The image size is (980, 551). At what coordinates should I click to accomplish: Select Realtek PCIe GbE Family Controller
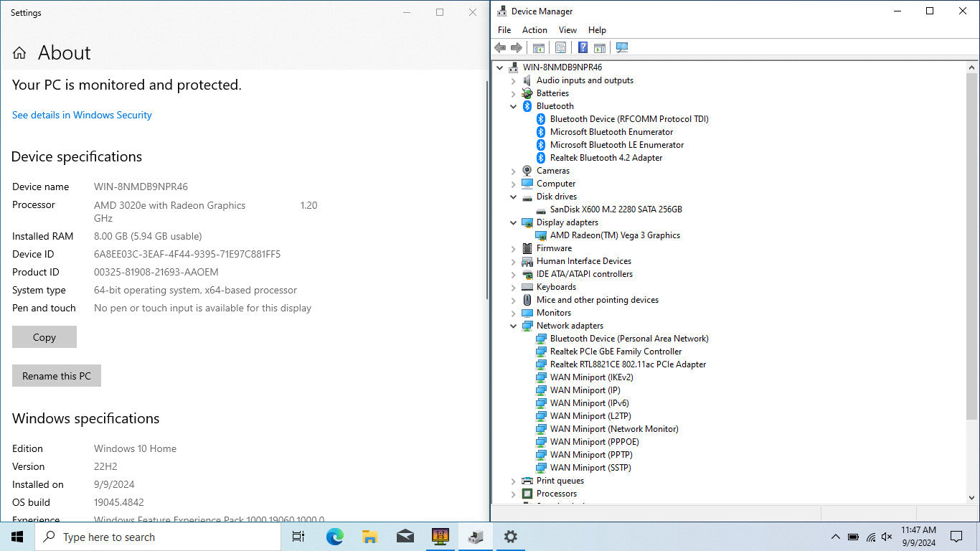pos(616,352)
